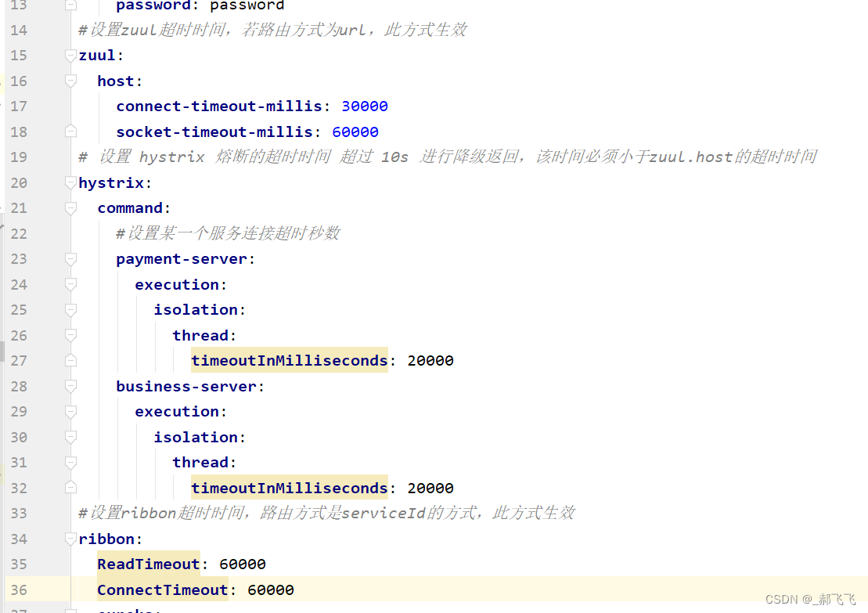Click the CSDN watermark @_郝飞飞
The width and height of the screenshot is (868, 613).
[811, 599]
